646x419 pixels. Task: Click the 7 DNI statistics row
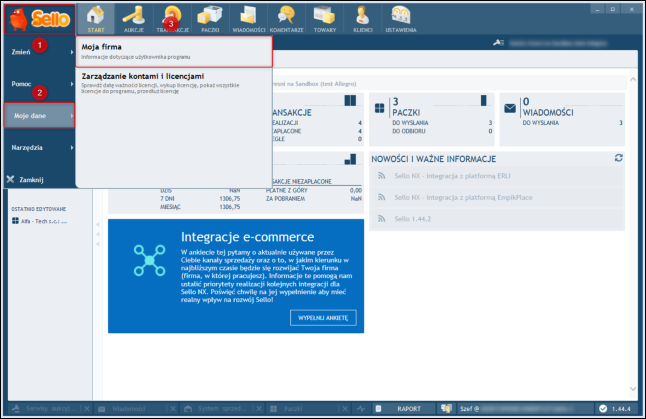point(200,199)
